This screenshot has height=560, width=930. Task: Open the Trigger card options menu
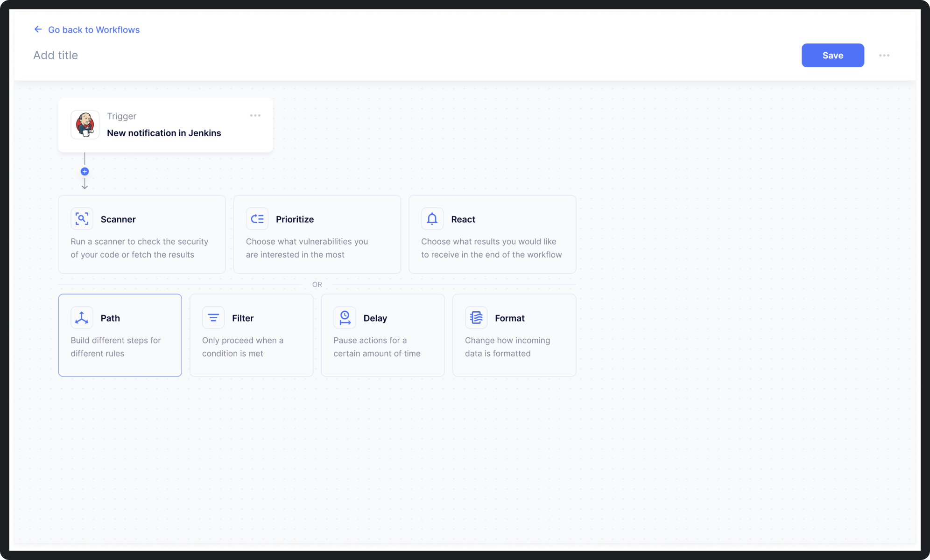255,116
